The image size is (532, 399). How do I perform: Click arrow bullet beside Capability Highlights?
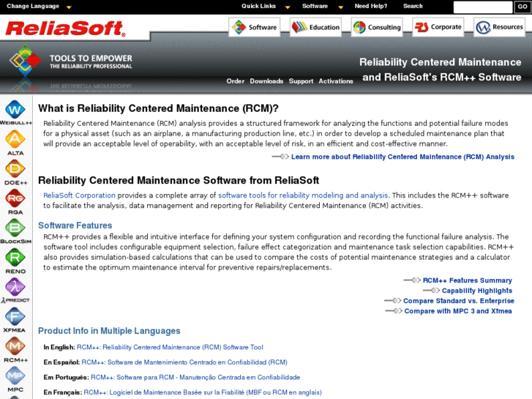[431, 291]
